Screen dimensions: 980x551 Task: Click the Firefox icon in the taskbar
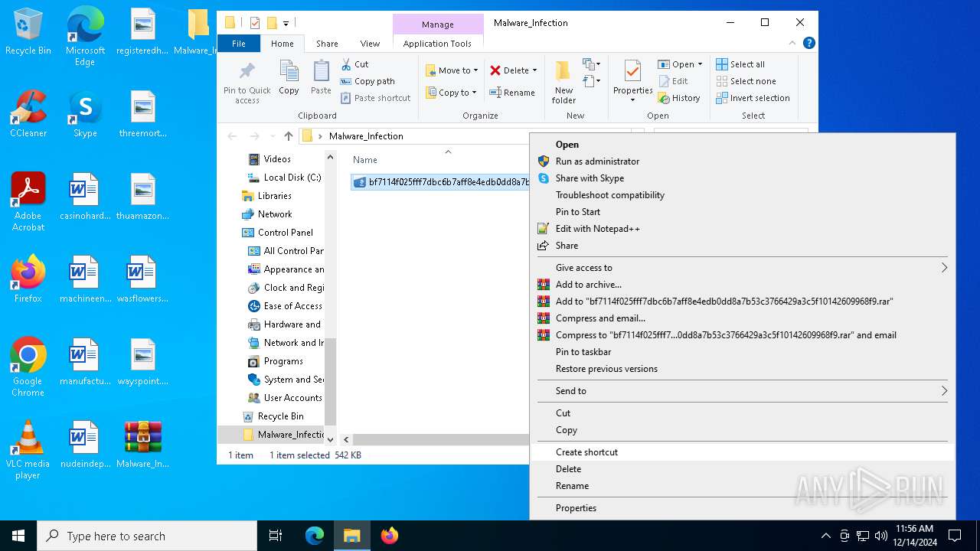point(390,536)
